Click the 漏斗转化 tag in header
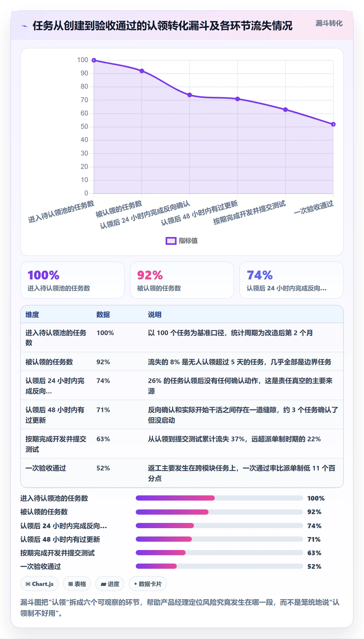 (329, 23)
